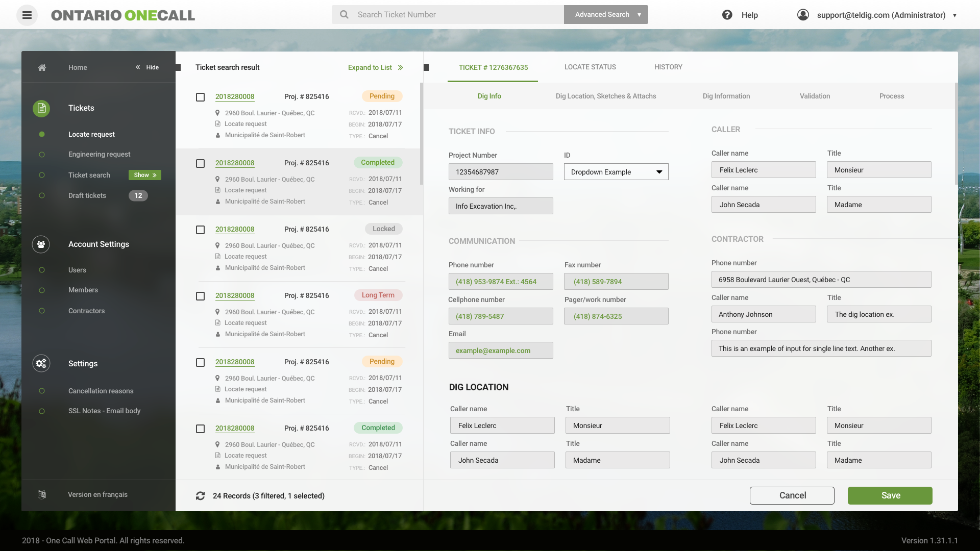Toggle checkbox for the Locked ticket
This screenshot has height=551, width=980.
201,230
